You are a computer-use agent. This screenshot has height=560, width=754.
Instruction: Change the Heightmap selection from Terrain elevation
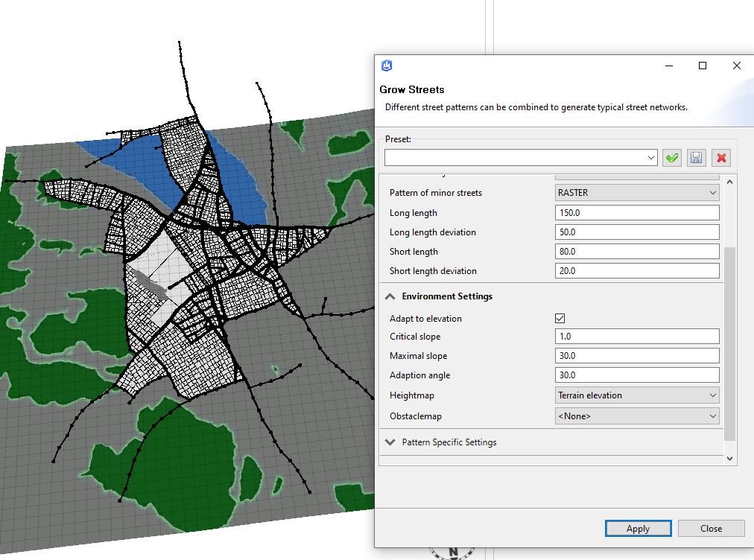pyautogui.click(x=636, y=395)
